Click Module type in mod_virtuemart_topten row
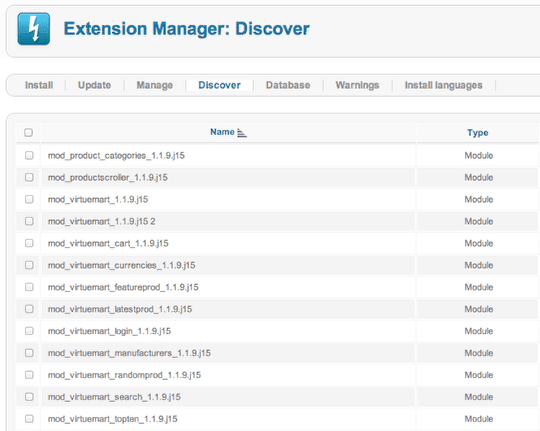 pos(479,419)
